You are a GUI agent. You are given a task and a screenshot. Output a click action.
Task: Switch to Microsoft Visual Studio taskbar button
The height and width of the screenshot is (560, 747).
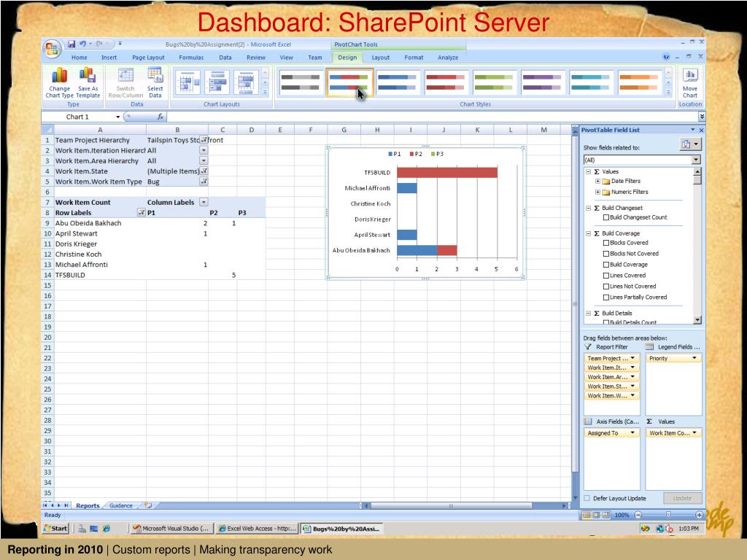(x=171, y=529)
